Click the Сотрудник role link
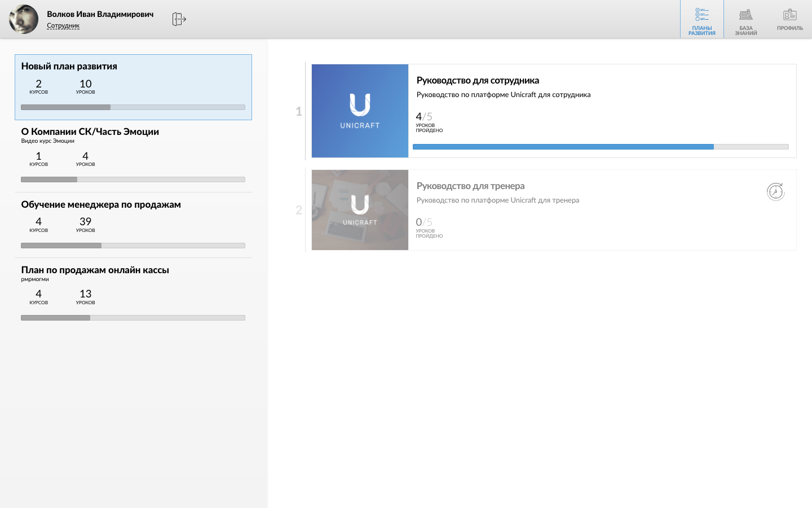This screenshot has width=812, height=508. coord(63,26)
